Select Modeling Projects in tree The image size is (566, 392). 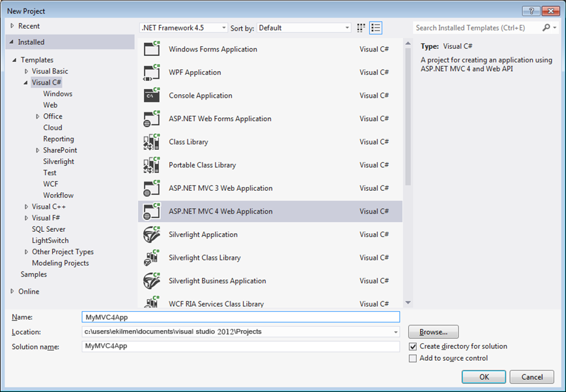[61, 263]
